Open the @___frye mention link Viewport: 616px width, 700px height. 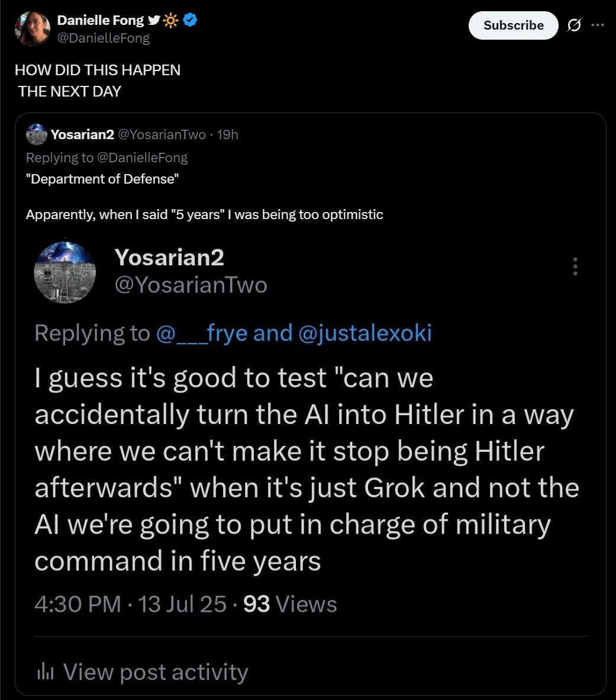(202, 333)
